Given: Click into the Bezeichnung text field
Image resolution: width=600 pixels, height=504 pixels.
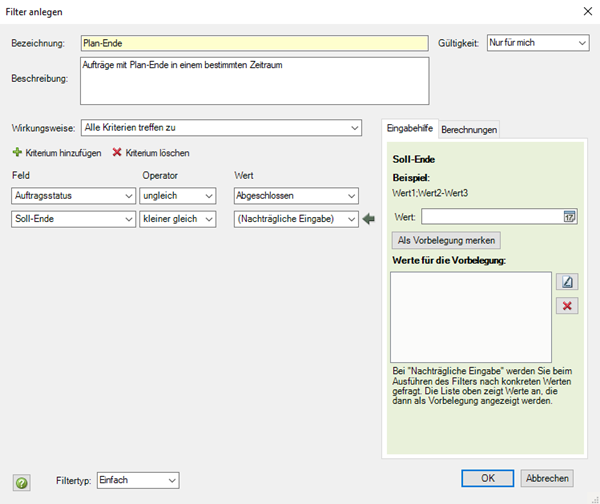Looking at the screenshot, I should pos(254,43).
